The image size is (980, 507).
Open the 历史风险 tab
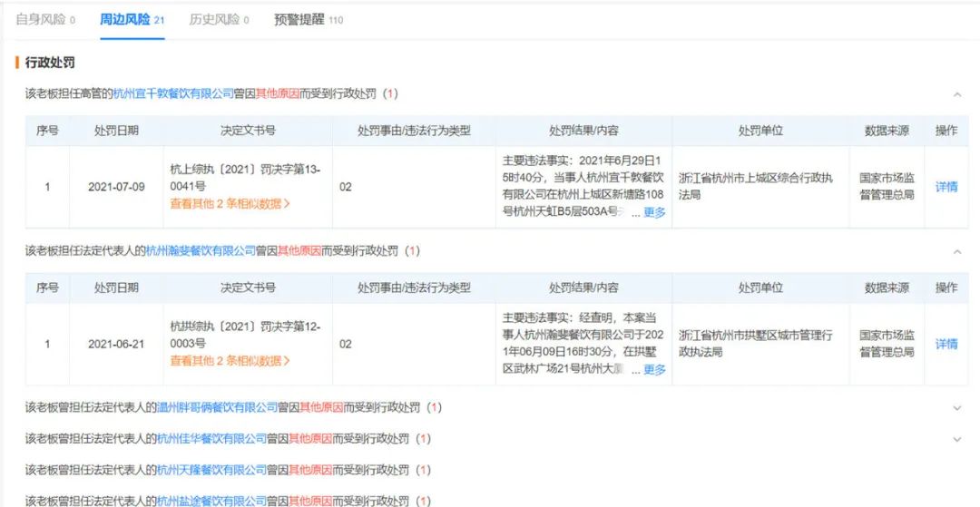pos(219,20)
